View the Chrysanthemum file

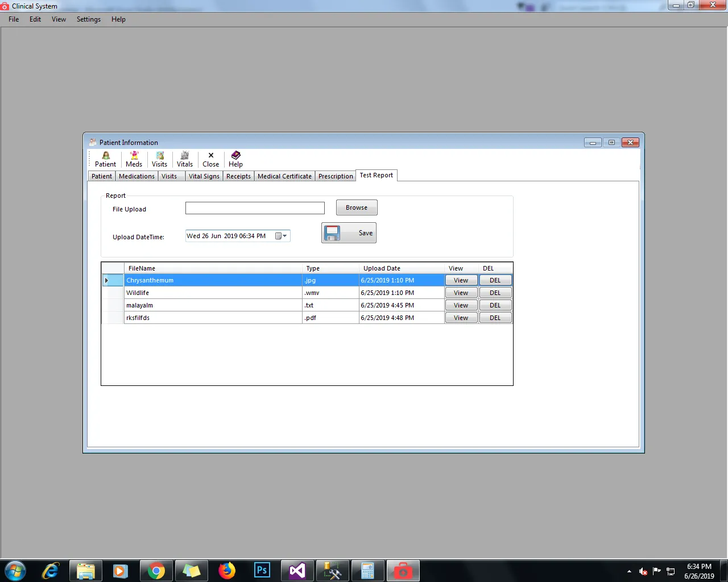tap(461, 280)
